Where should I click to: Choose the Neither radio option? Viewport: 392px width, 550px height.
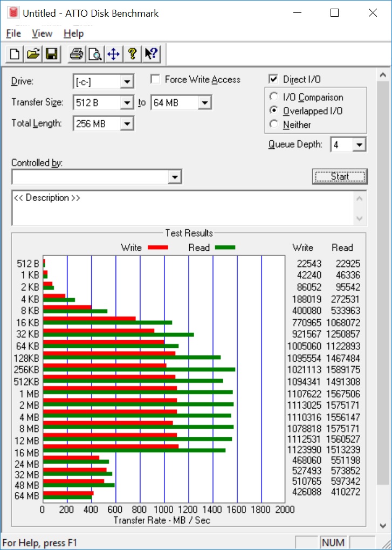(x=273, y=125)
